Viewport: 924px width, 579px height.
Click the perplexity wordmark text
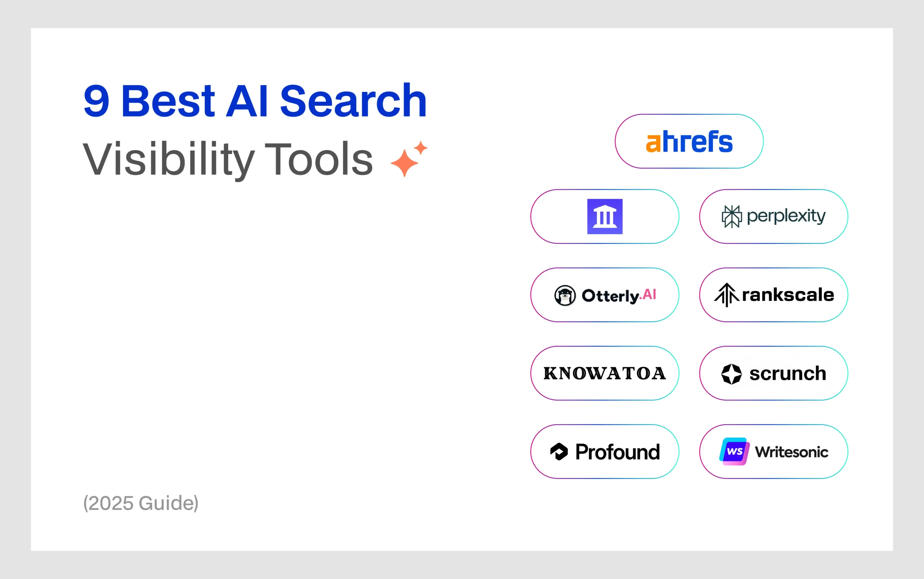coord(786,216)
